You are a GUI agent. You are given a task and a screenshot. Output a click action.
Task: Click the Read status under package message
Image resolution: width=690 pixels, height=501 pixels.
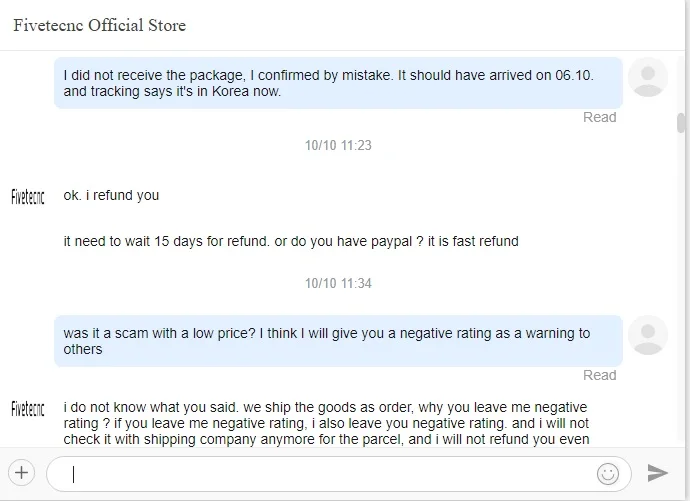(599, 117)
